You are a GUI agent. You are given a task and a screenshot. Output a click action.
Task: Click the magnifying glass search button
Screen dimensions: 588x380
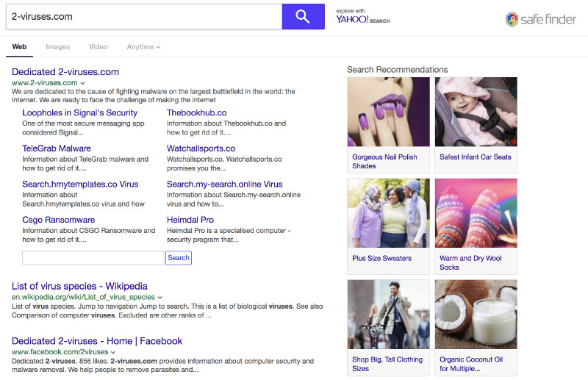303,16
